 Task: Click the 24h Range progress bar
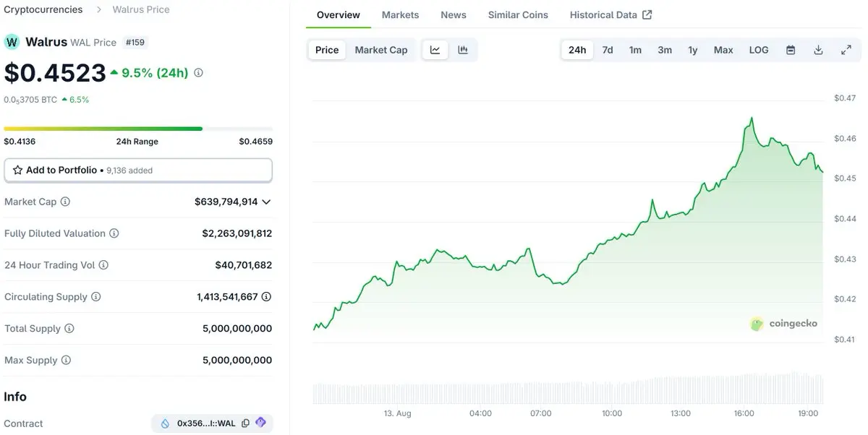pyautogui.click(x=138, y=129)
